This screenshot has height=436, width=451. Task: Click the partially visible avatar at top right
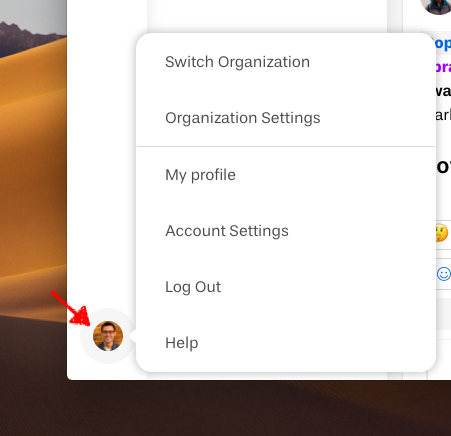[x=436, y=7]
